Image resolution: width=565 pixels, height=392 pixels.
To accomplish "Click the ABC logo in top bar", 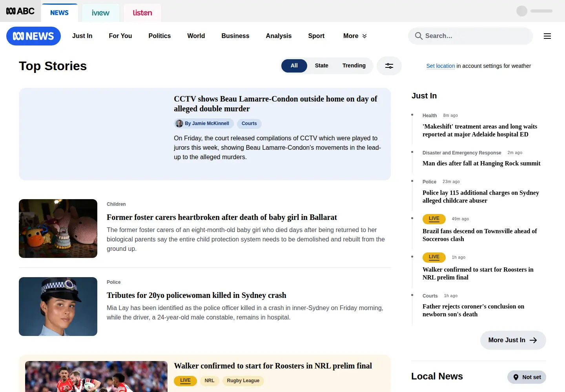I will pos(20,11).
